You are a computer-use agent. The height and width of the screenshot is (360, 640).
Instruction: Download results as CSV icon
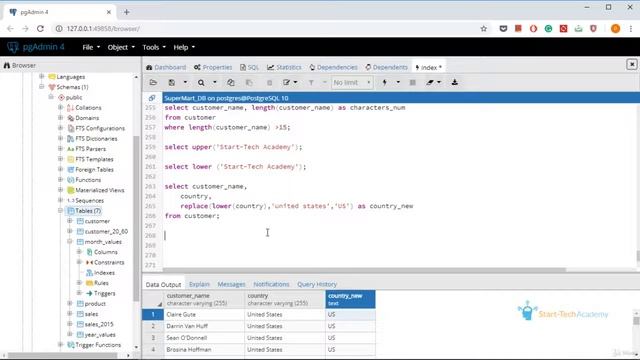coord(455,82)
